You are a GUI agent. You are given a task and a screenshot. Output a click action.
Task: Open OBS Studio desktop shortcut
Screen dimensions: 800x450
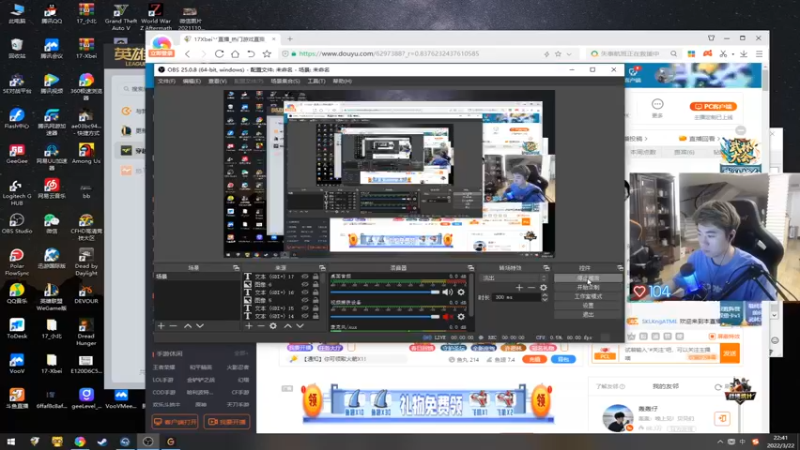(17, 223)
